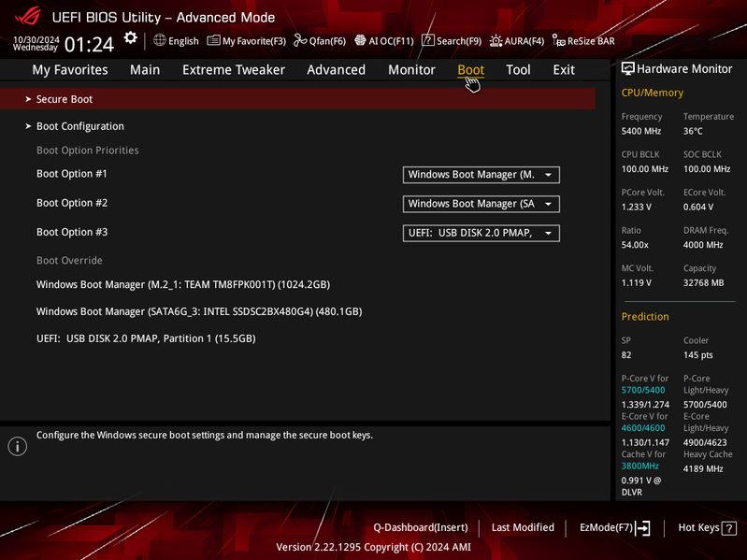
Task: Open Q-Dashboard(Insert) at the bottom bar
Action: pyautogui.click(x=421, y=527)
